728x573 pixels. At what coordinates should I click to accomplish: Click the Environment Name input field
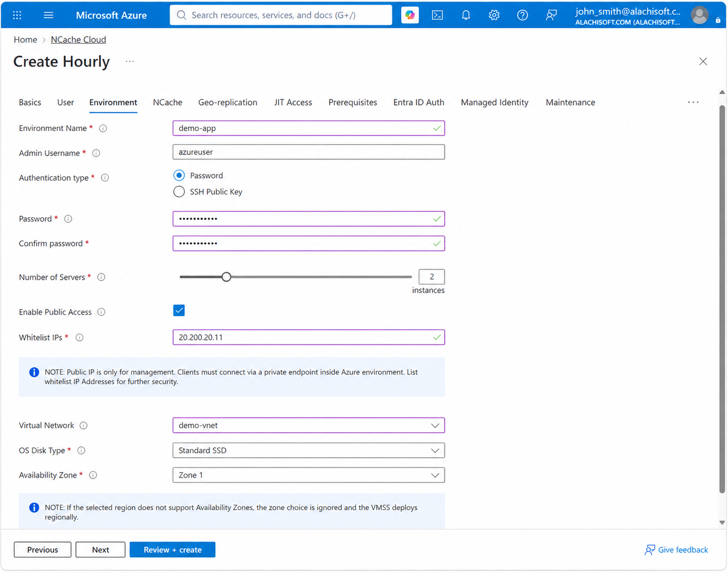pyautogui.click(x=308, y=128)
